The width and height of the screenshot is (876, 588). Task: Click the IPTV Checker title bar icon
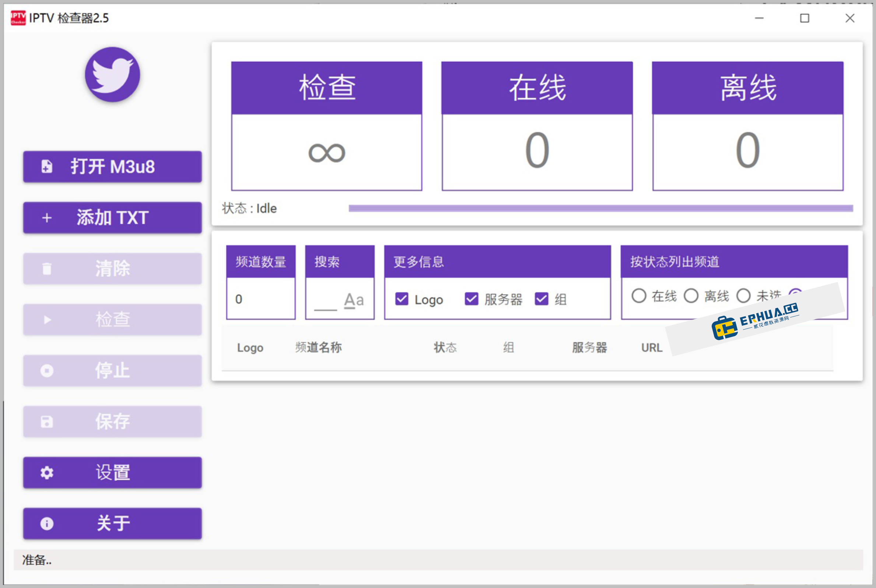18,18
